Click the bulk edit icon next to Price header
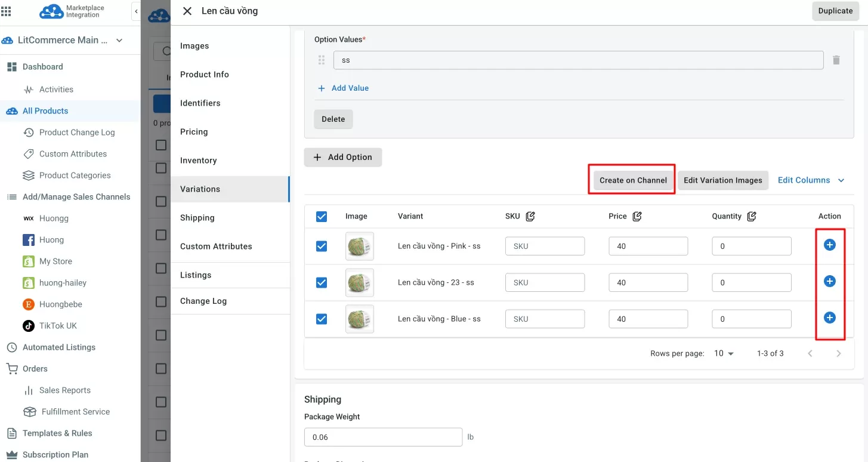Screen dimensions: 868x462 pyautogui.click(x=637, y=216)
